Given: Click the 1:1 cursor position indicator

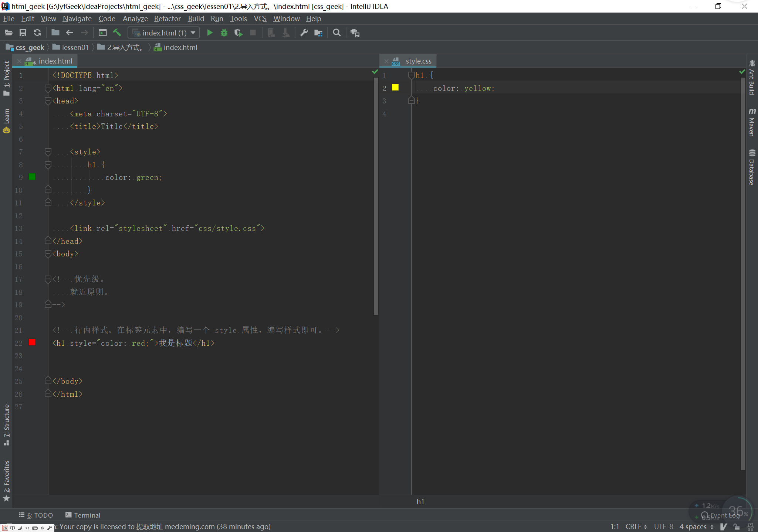Looking at the screenshot, I should coord(615,526).
